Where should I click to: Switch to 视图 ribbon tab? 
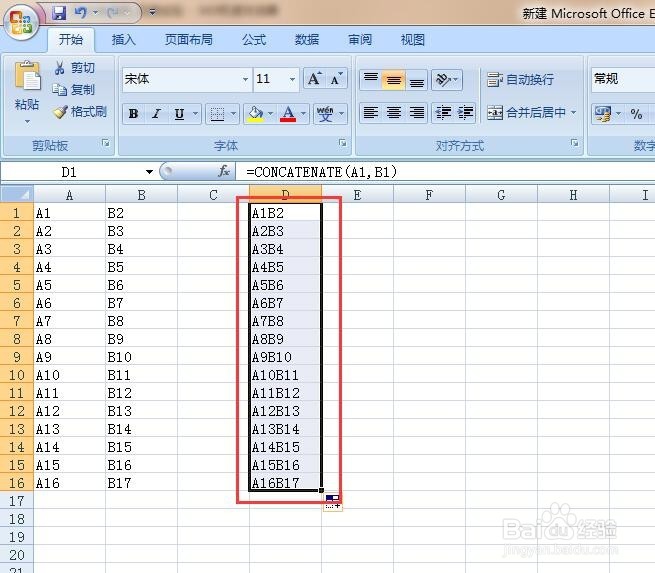pyautogui.click(x=413, y=40)
